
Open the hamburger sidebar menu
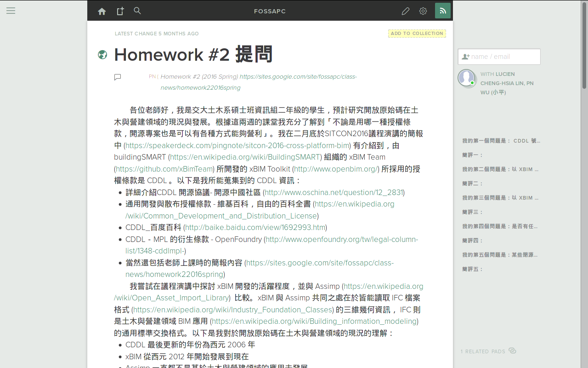(11, 11)
